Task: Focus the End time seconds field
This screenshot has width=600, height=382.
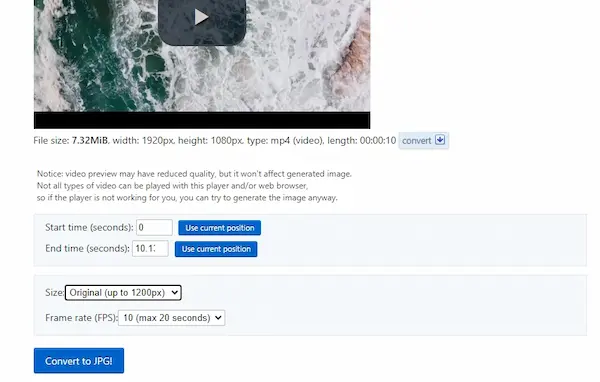Action: [150, 248]
